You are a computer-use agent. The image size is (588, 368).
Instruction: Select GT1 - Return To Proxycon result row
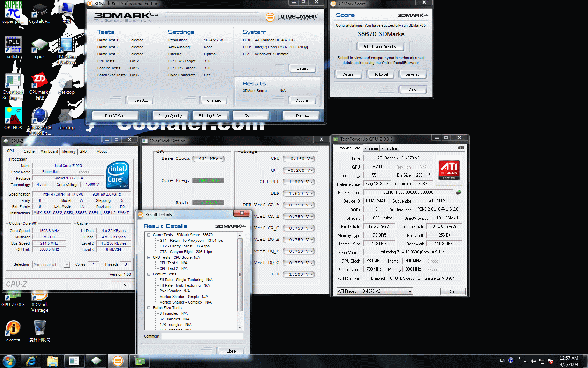[191, 240]
